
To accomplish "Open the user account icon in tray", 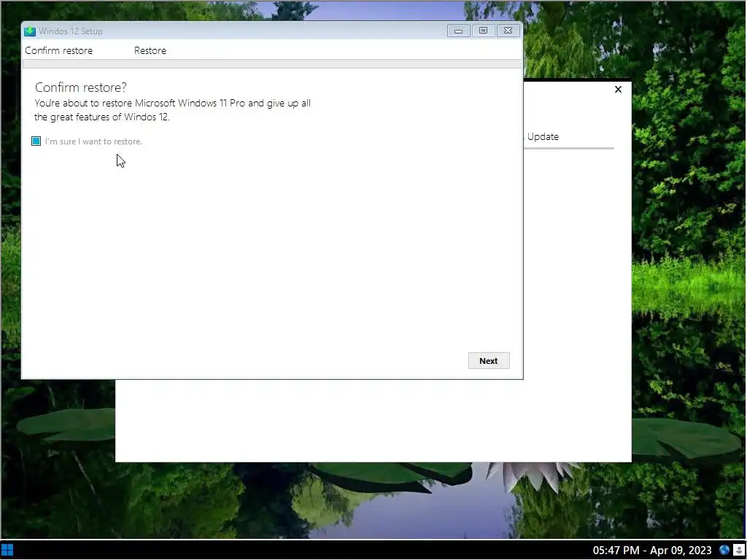I will [x=738, y=551].
